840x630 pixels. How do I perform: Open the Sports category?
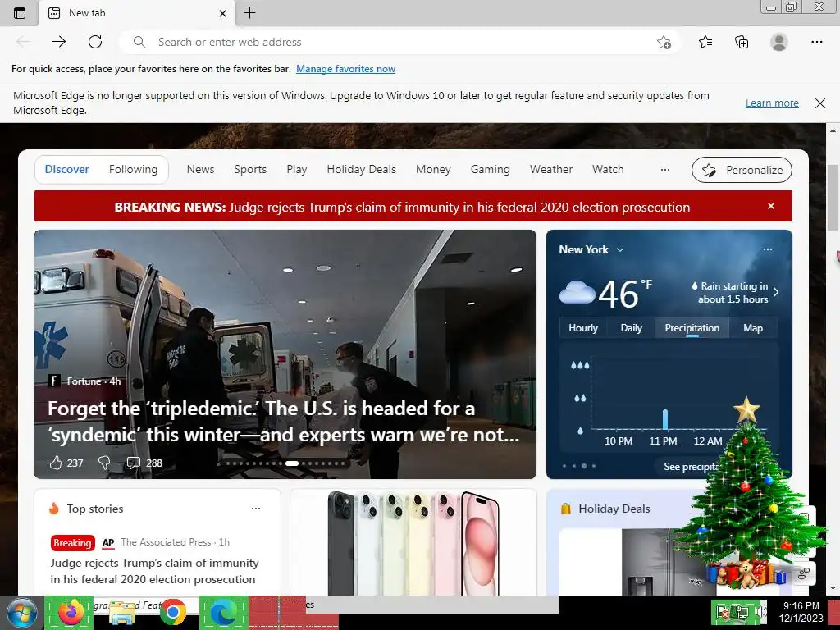(250, 169)
